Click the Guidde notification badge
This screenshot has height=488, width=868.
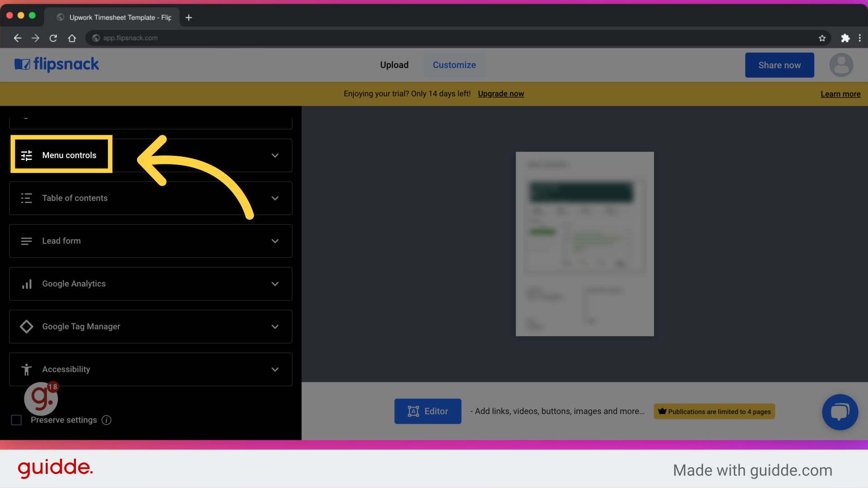[52, 387]
